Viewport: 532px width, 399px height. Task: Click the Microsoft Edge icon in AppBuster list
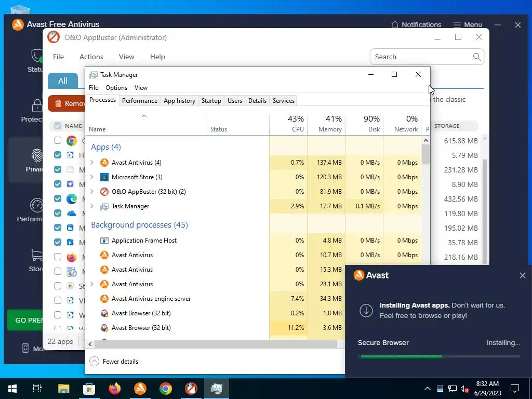pos(71,199)
